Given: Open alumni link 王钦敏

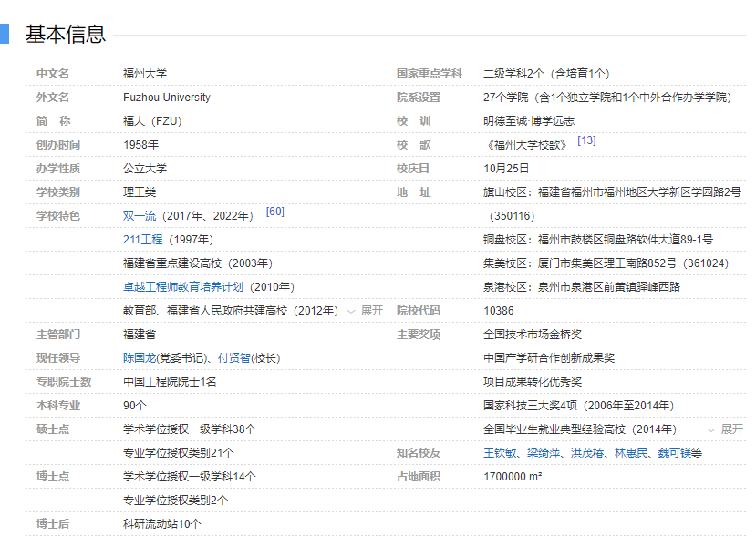Looking at the screenshot, I should tap(500, 453).
